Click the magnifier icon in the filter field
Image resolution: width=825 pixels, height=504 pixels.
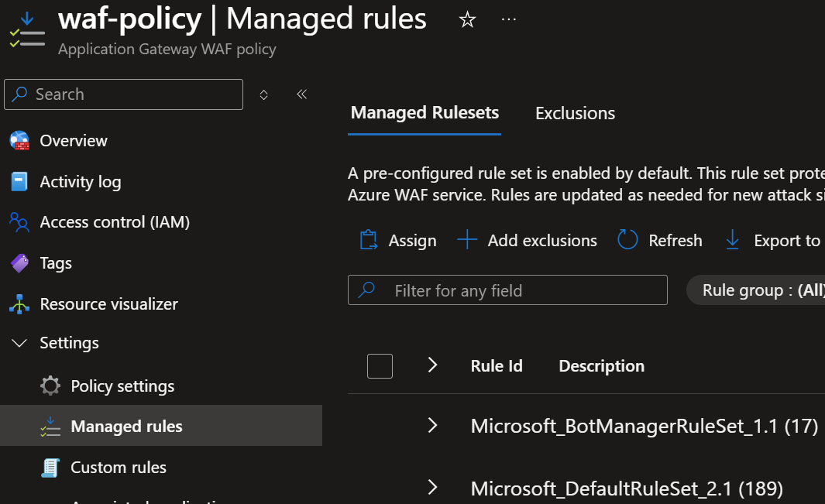[366, 290]
